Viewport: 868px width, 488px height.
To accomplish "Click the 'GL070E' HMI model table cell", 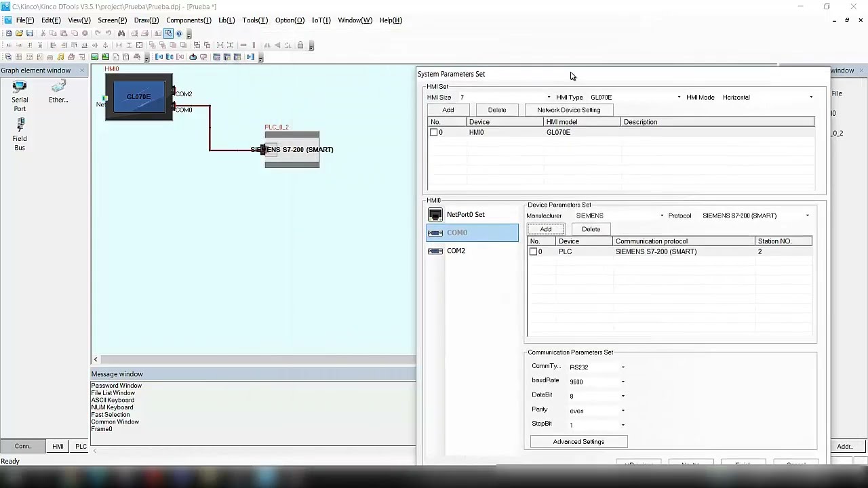I will 558,132.
